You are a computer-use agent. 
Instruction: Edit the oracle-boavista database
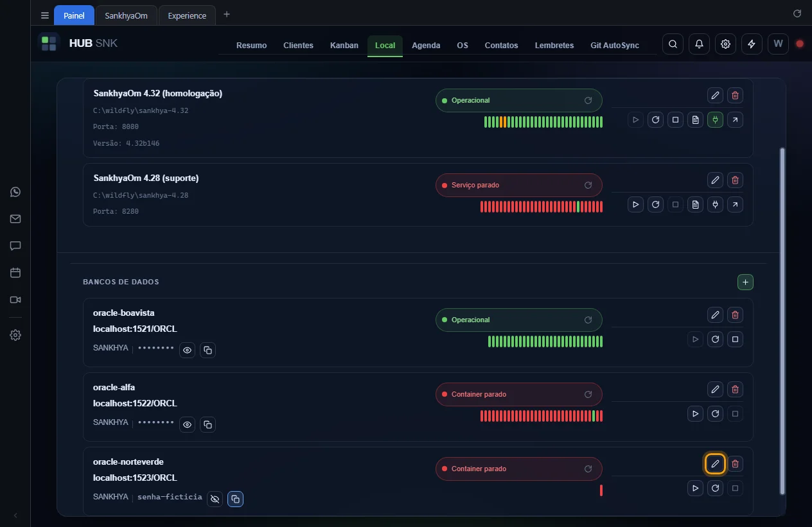point(715,315)
